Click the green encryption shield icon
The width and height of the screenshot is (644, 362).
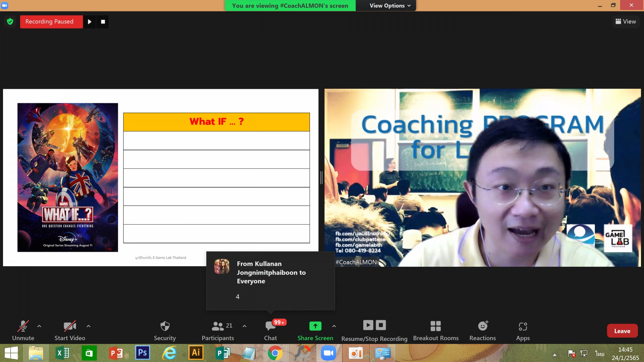pos(10,21)
